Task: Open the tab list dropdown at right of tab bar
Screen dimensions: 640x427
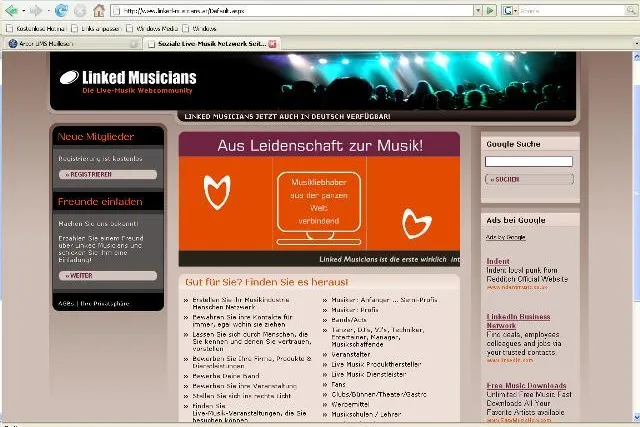Action: tap(636, 43)
